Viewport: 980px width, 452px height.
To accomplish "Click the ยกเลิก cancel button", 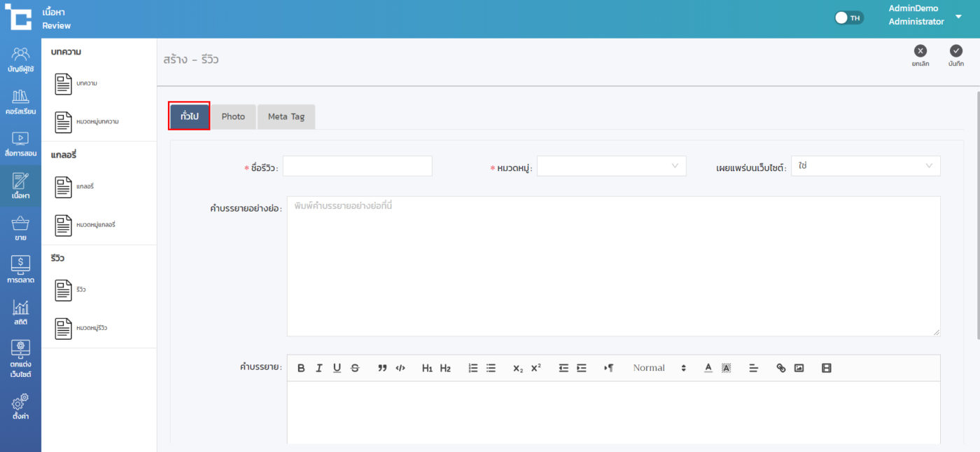I will (920, 55).
